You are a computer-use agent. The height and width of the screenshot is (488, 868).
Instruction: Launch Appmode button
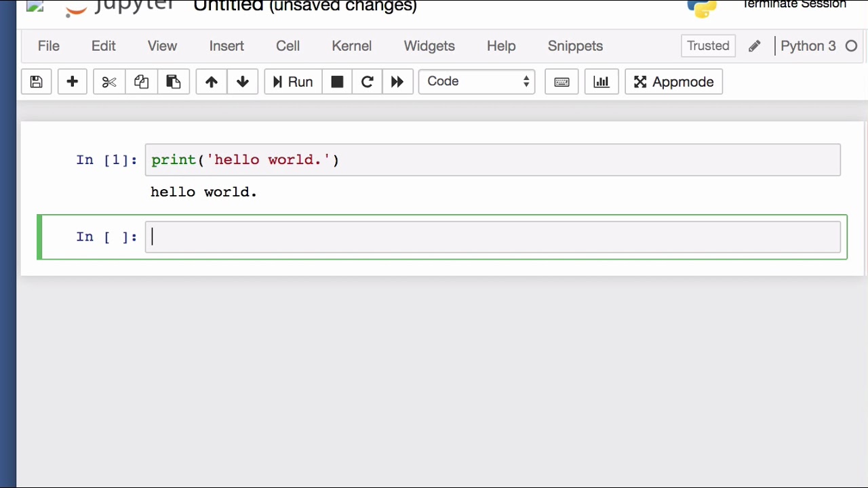pyautogui.click(x=673, y=82)
